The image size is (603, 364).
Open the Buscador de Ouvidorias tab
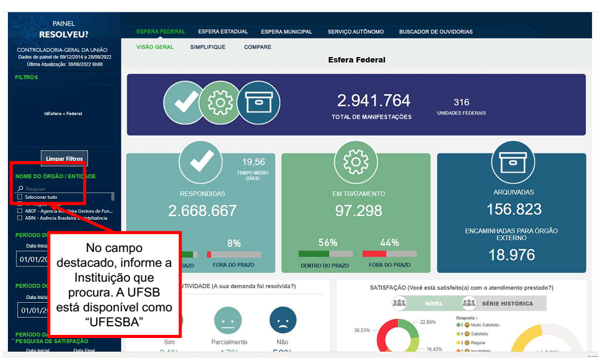coord(436,32)
